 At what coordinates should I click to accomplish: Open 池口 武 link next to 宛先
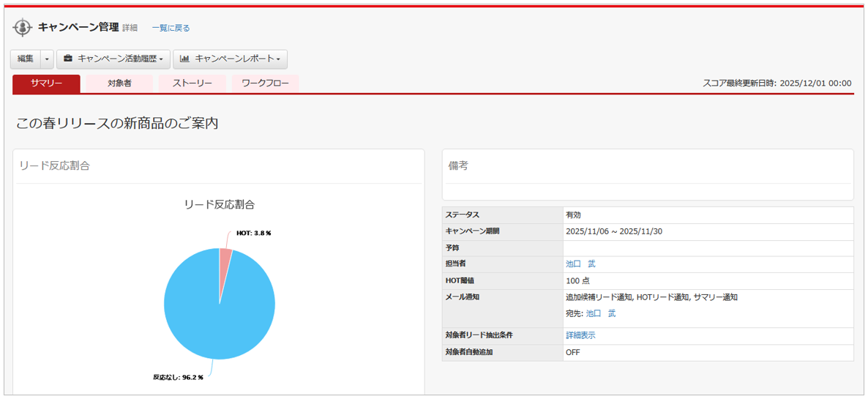pyautogui.click(x=601, y=313)
